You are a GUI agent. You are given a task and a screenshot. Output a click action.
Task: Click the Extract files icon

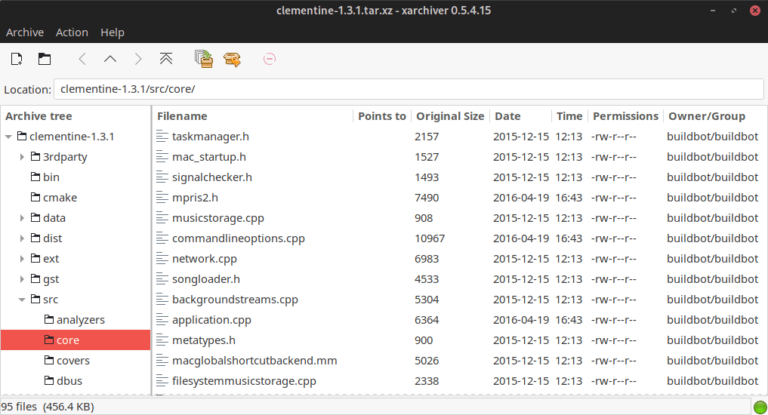tap(232, 59)
